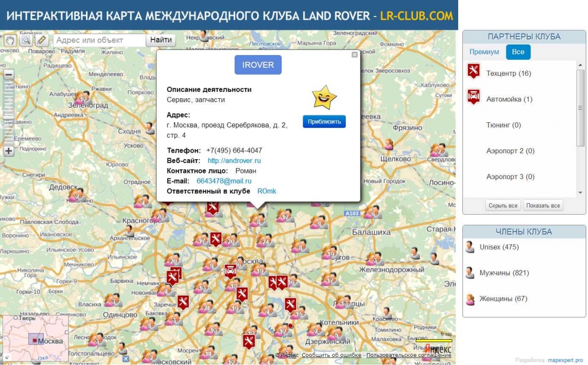588x365 pixels.
Task: Click the red Техцентр wrench icon in list
Action: (474, 71)
